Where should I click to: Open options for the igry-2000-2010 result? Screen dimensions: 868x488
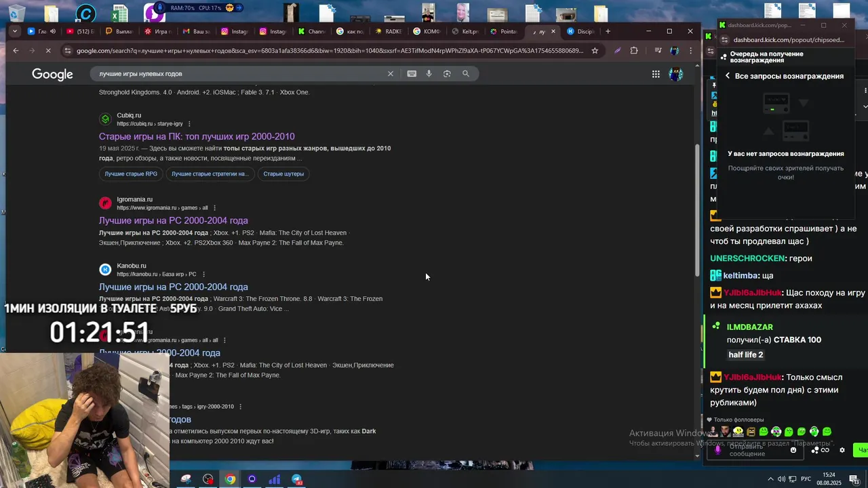tap(240, 407)
